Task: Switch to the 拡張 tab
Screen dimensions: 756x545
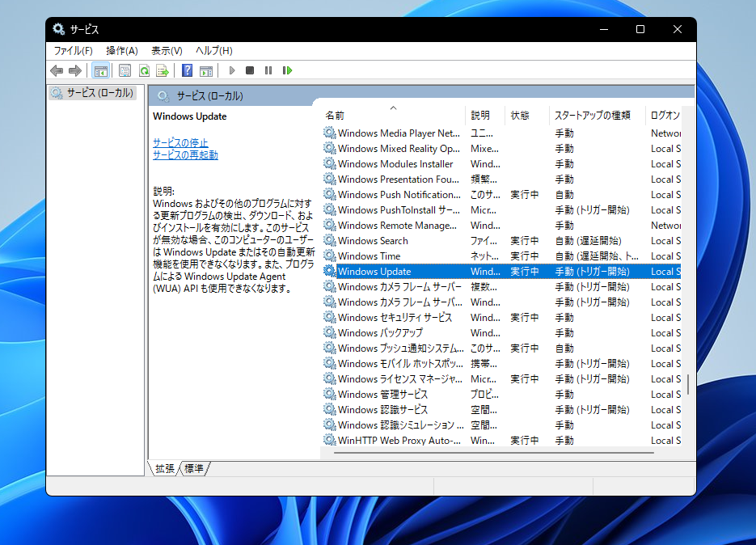Action: (x=165, y=468)
